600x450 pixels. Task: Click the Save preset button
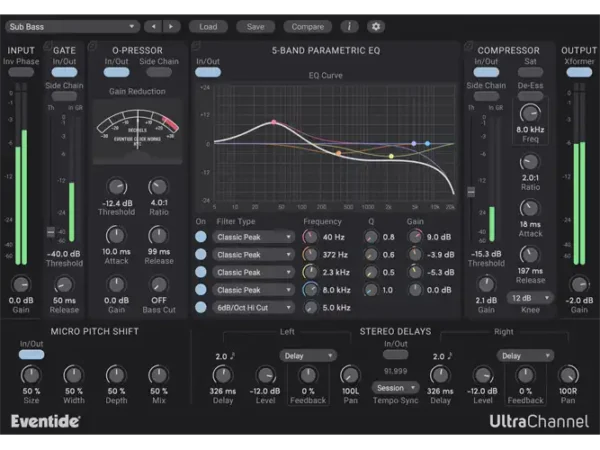[x=256, y=26]
